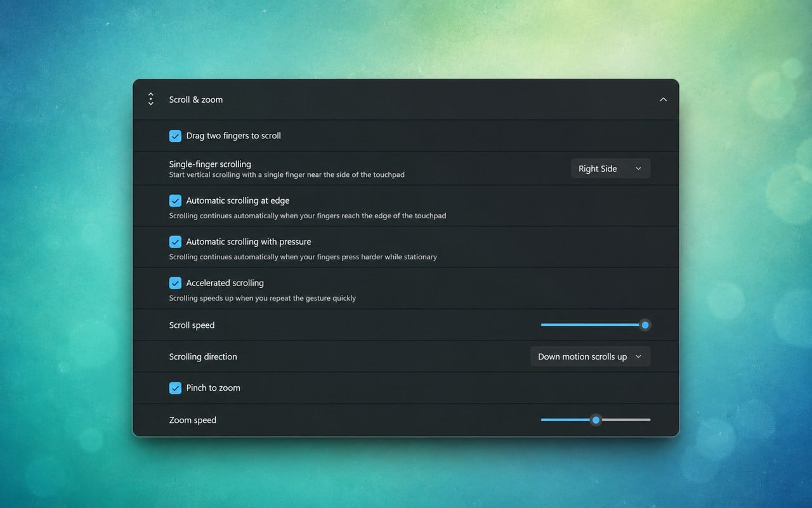The height and width of the screenshot is (508, 812).
Task: Click 'Start vertical scrolling with a single finger' description
Action: pos(287,174)
